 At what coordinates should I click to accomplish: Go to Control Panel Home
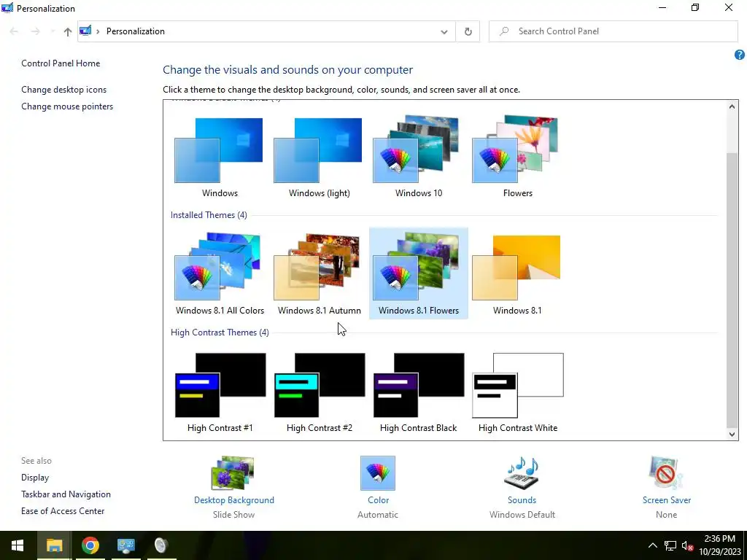61,63
